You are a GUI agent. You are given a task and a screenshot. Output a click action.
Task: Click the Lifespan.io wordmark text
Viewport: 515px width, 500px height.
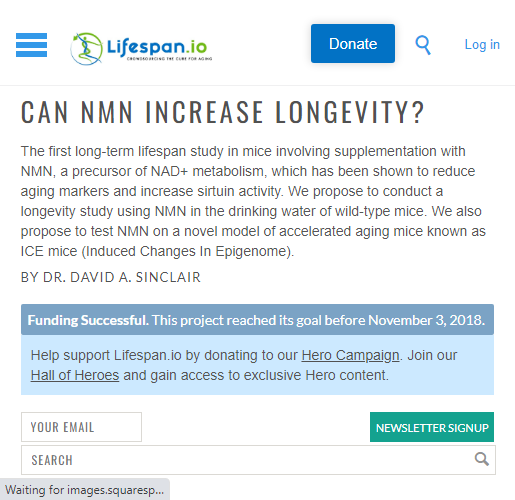pyautogui.click(x=157, y=47)
